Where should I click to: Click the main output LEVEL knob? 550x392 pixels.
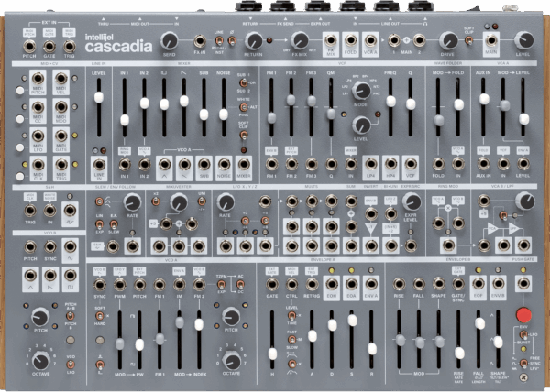click(523, 39)
